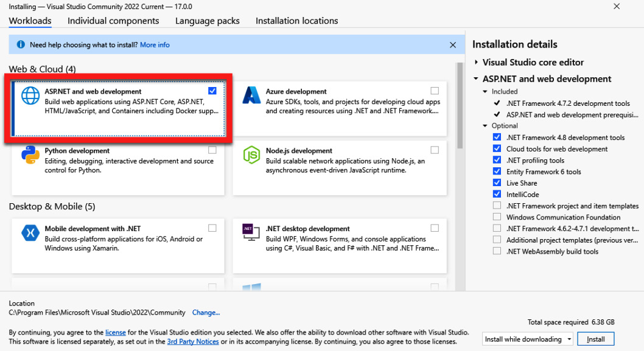Click the Install button
This screenshot has width=644, height=351.
[595, 339]
